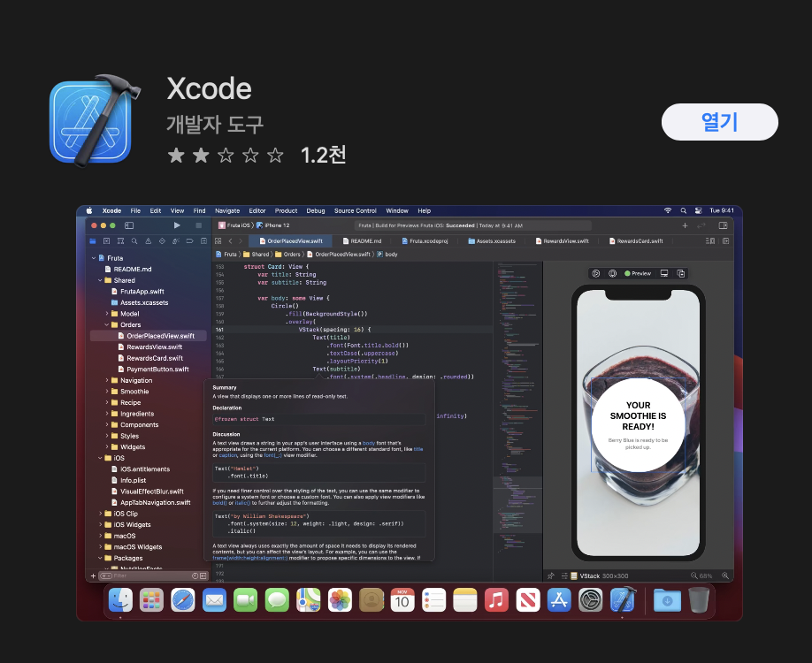Select the Debug navigator icon
The image size is (812, 663).
(176, 240)
